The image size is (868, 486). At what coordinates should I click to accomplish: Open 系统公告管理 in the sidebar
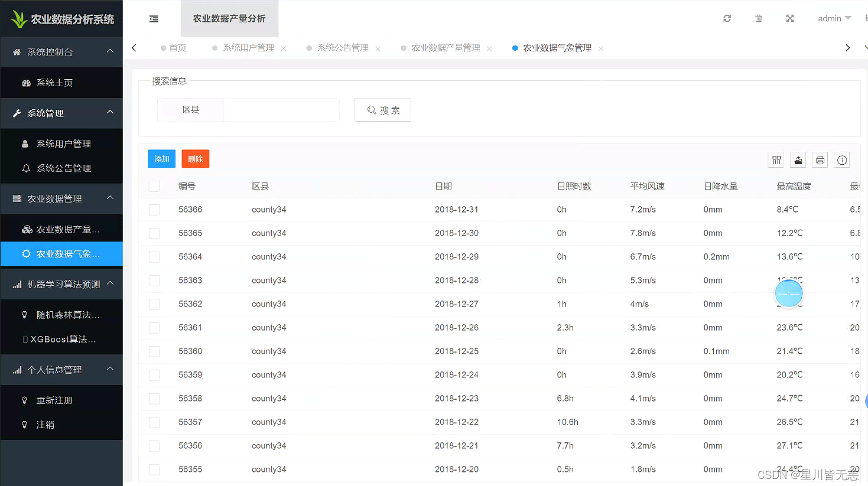click(61, 168)
